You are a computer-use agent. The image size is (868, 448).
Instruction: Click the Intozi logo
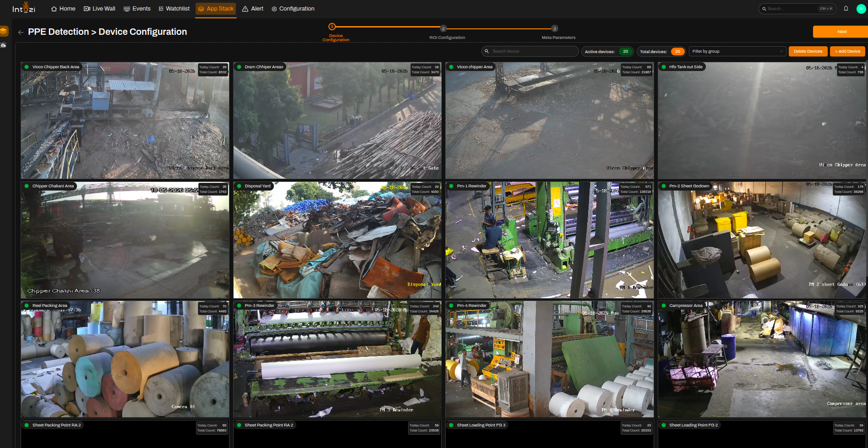coord(23,8)
